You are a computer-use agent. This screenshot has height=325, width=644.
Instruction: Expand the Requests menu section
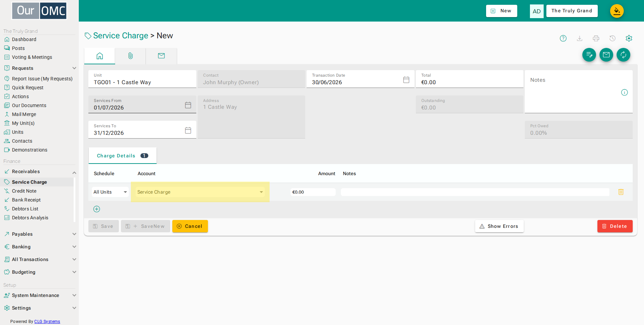tap(39, 68)
